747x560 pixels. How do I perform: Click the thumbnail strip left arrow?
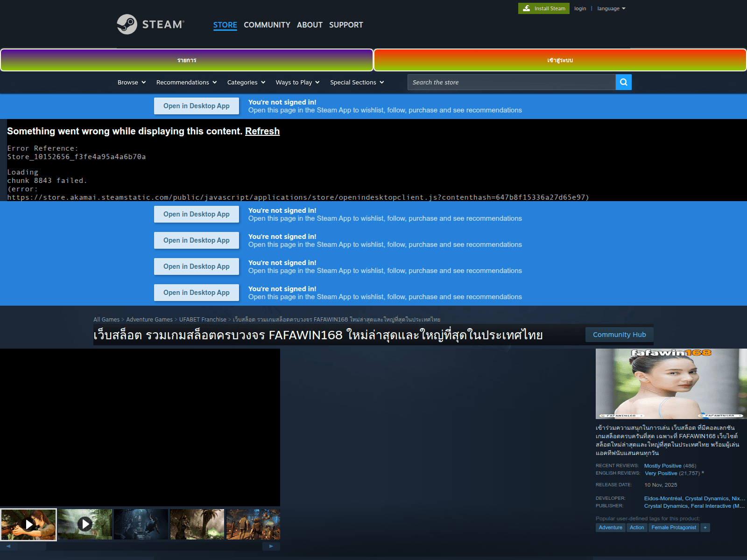pos(8,546)
